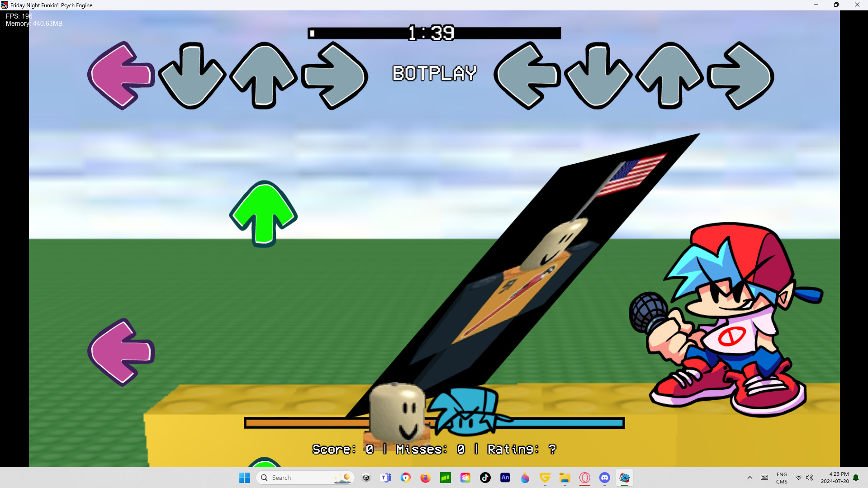The width and height of the screenshot is (868, 488).
Task: Click the player's right arrow receptor
Action: [x=741, y=76]
